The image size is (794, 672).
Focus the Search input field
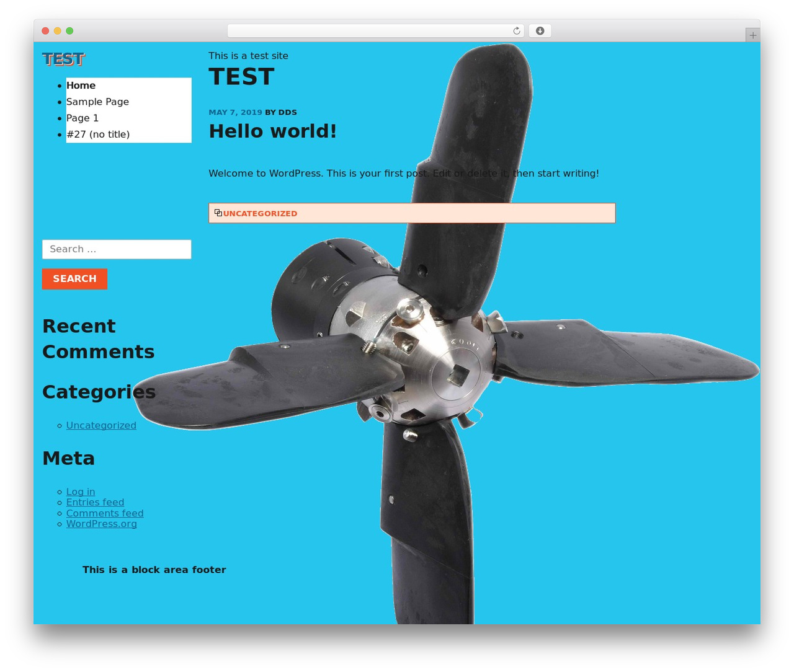coord(117,249)
